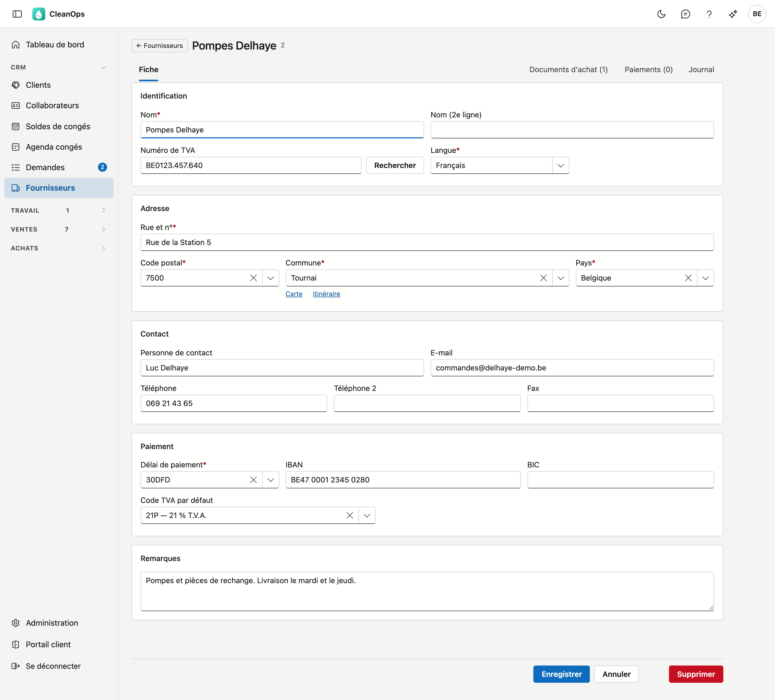This screenshot has height=700, width=775.
Task: Open Soldes de congés page
Action: 59,126
